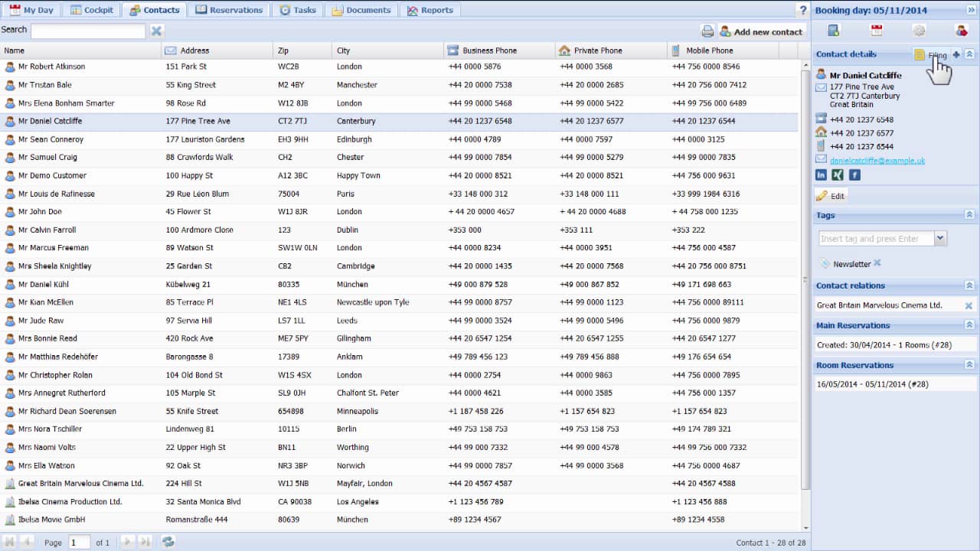Click the user logout icon in sidebar
Viewport: 980px width, 551px height.
[961, 31]
